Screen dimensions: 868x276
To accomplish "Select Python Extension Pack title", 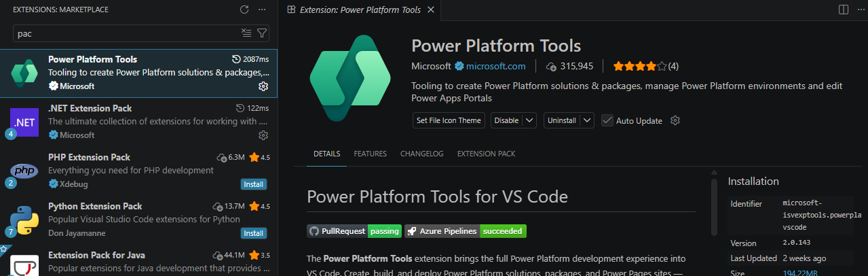I will point(95,206).
